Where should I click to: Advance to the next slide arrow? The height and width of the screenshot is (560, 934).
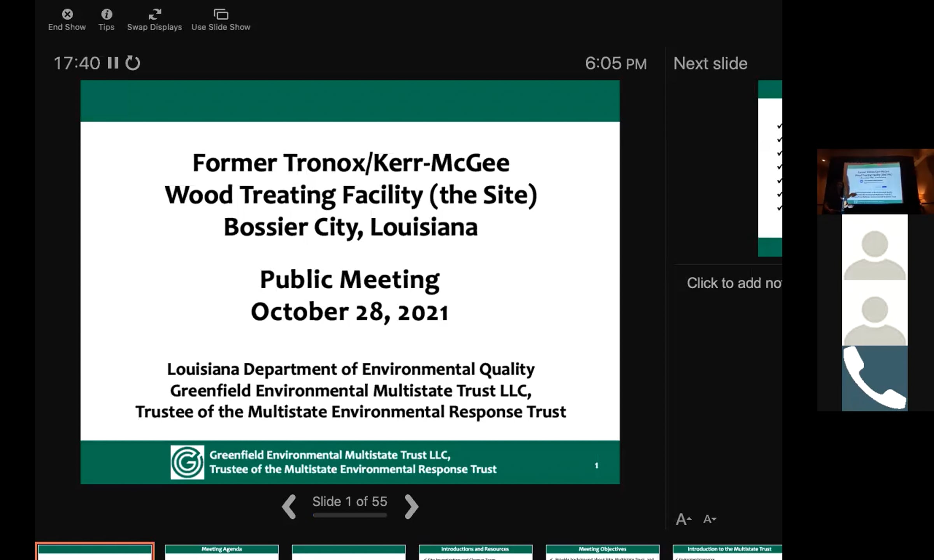click(x=411, y=506)
